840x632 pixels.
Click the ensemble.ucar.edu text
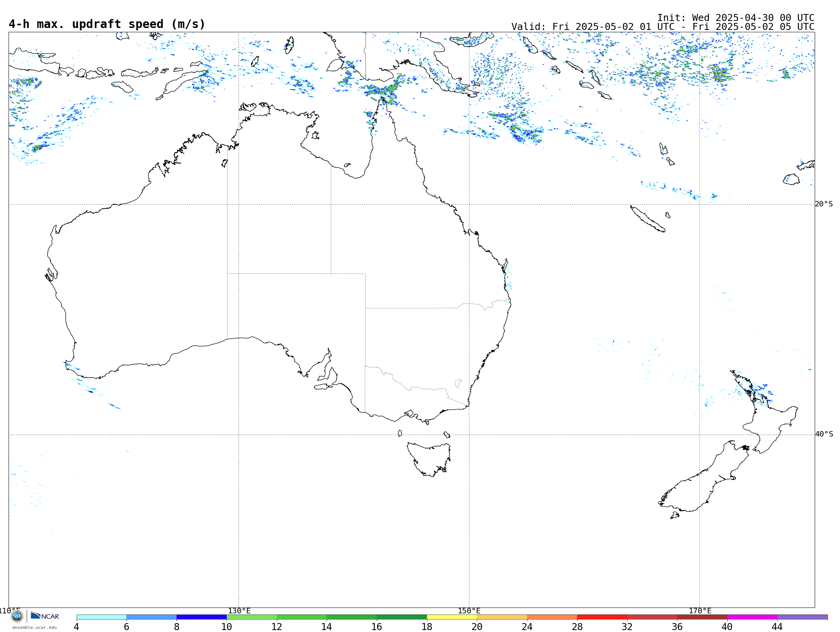[35, 627]
